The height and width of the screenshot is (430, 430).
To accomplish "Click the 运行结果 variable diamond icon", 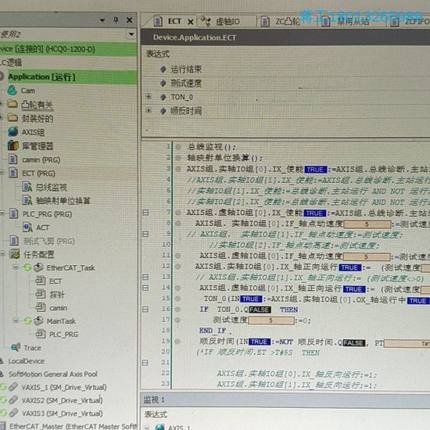I will (163, 69).
